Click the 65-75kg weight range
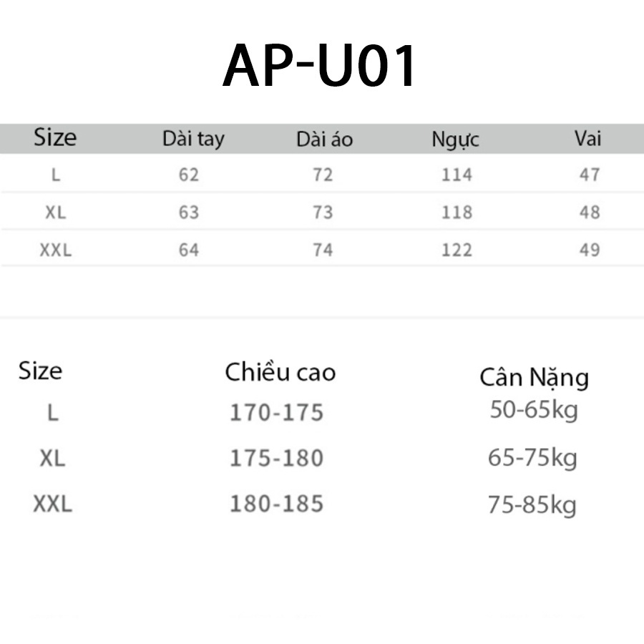 pos(532,459)
